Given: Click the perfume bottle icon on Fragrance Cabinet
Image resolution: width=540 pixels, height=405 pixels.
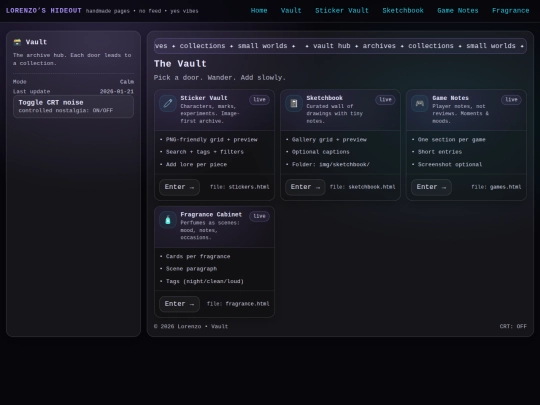Looking at the screenshot, I should click(x=168, y=220).
